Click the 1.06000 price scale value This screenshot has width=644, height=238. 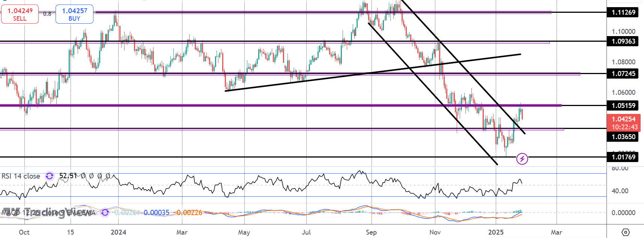coord(623,92)
